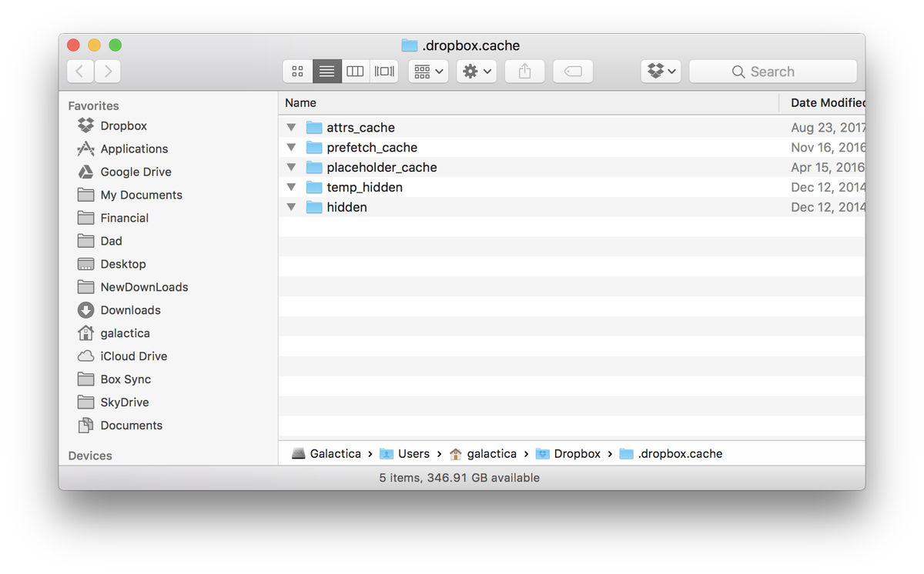The image size is (924, 574).
Task: Open Dropbox in sidebar Favorites
Action: point(123,125)
